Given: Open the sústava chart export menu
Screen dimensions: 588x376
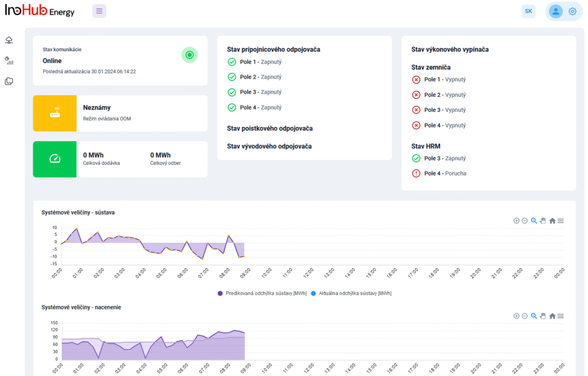Looking at the screenshot, I should pyautogui.click(x=561, y=220).
